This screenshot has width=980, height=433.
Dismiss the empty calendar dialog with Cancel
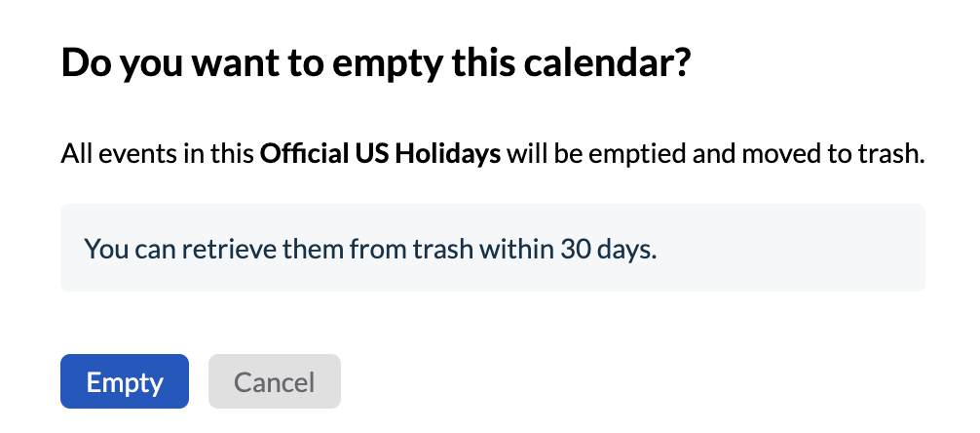tap(274, 381)
